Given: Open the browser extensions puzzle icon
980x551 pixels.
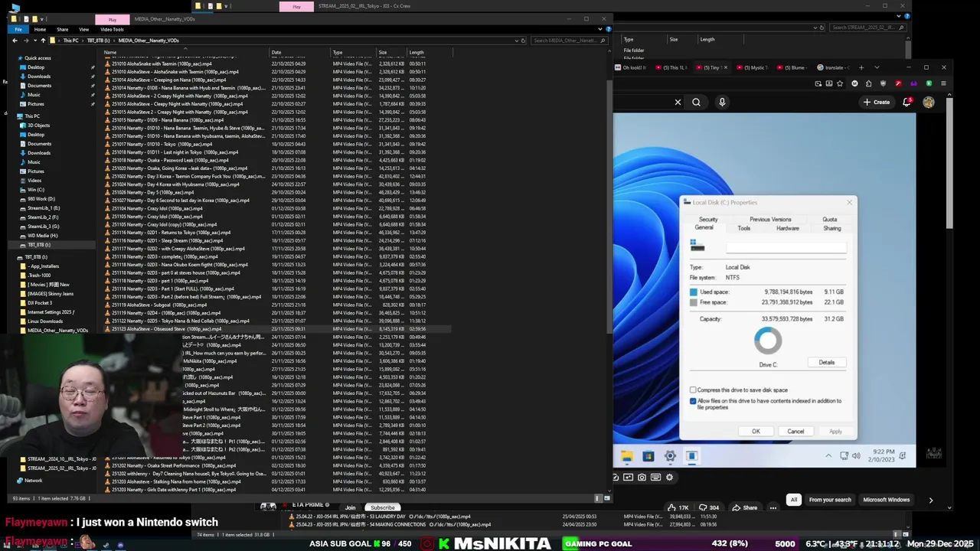Looking at the screenshot, I should click(x=869, y=83).
